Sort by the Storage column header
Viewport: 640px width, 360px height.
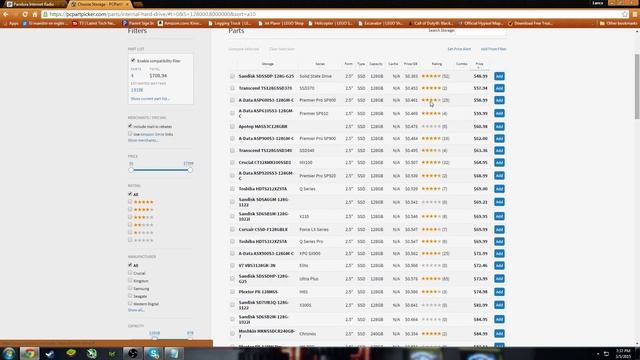(x=268, y=64)
